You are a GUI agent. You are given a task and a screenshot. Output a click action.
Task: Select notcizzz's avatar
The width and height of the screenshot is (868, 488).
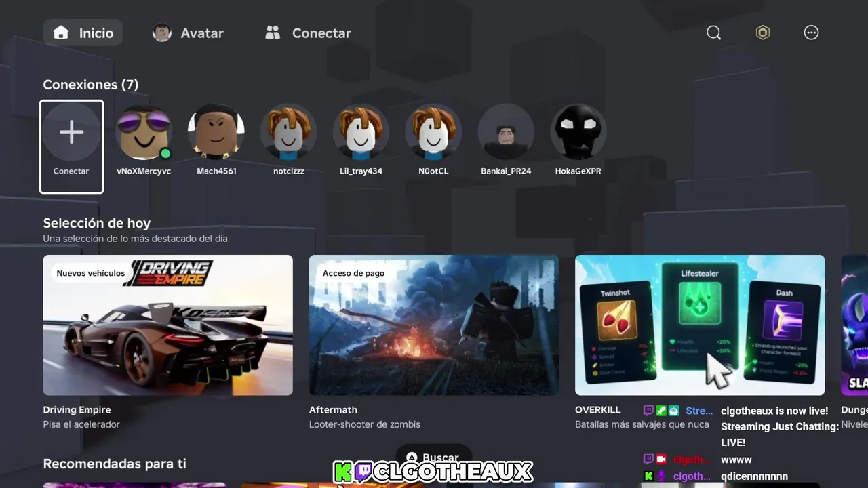289,132
